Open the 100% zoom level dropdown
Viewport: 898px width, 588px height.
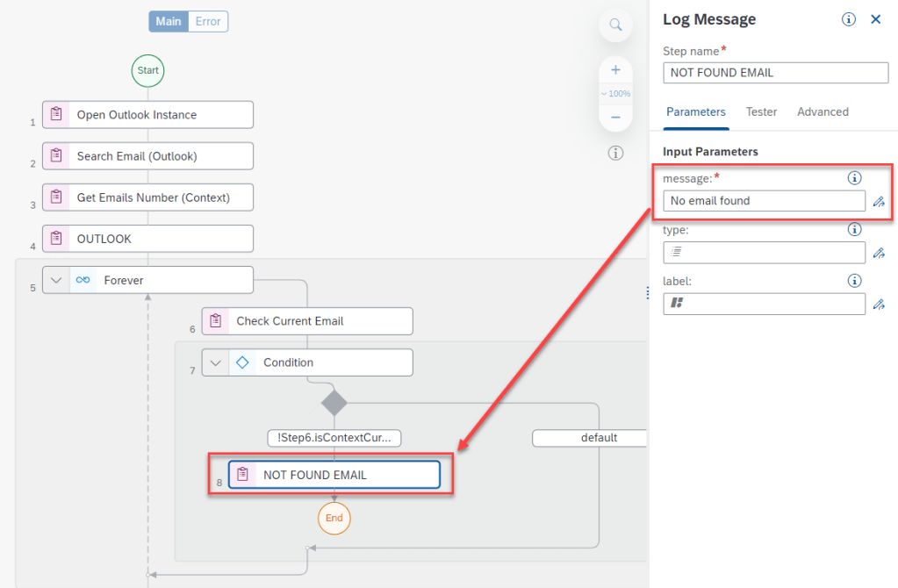click(615, 93)
